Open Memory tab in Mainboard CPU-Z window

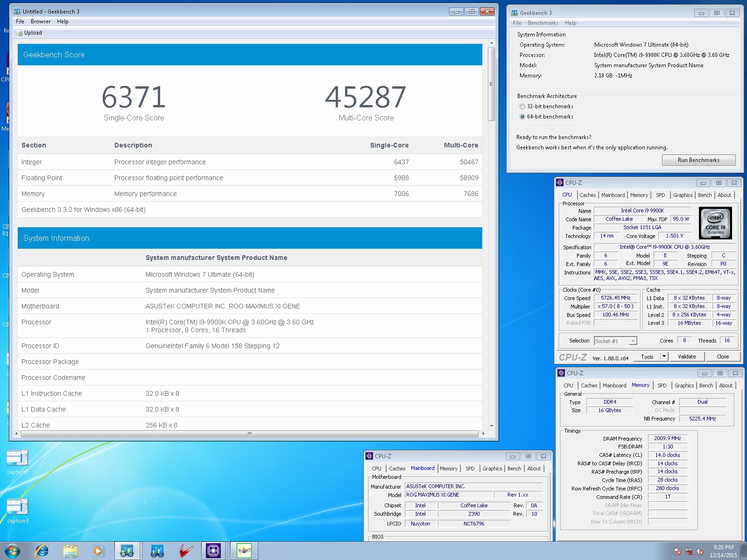click(x=449, y=469)
